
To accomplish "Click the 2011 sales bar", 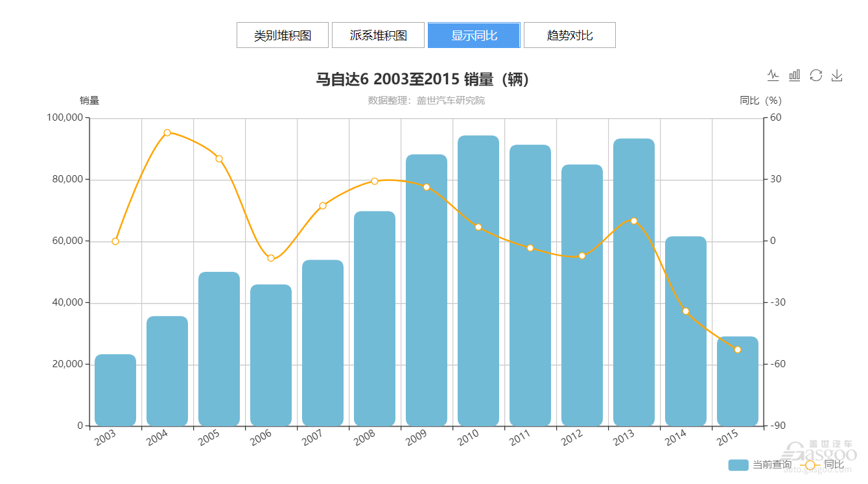I will click(x=530, y=285).
